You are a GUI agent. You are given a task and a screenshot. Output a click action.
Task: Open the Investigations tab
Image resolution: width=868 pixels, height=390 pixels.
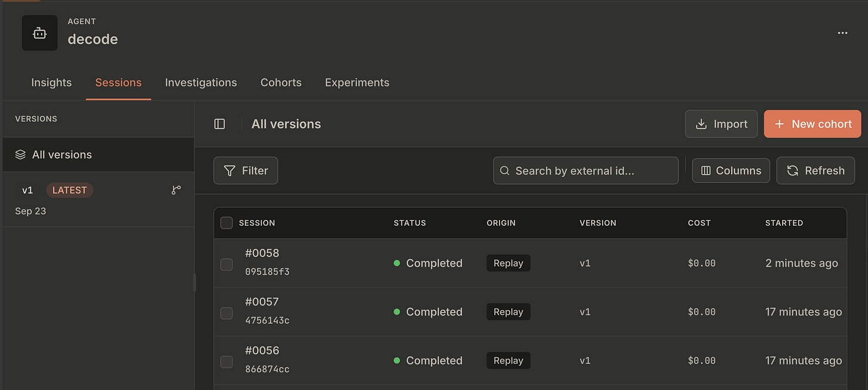pyautogui.click(x=201, y=83)
